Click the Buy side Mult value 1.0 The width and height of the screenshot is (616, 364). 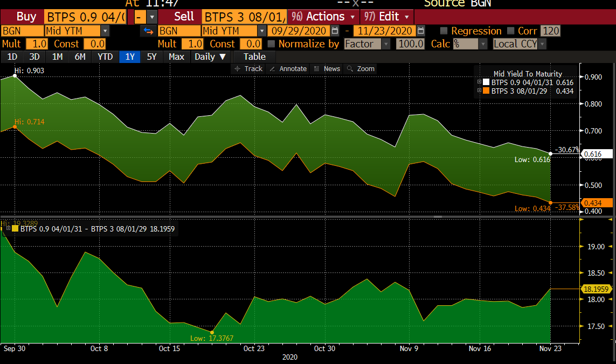37,44
